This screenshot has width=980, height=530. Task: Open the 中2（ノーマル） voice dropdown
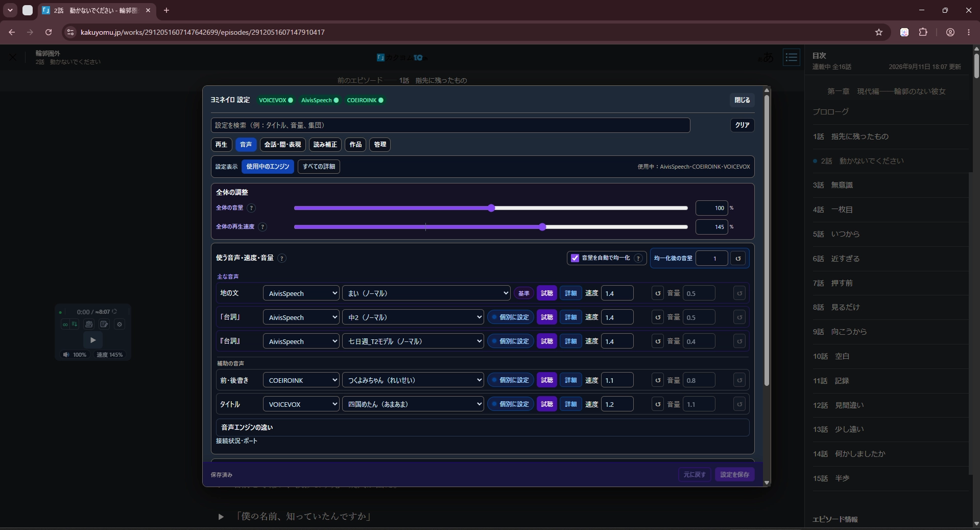click(x=413, y=317)
